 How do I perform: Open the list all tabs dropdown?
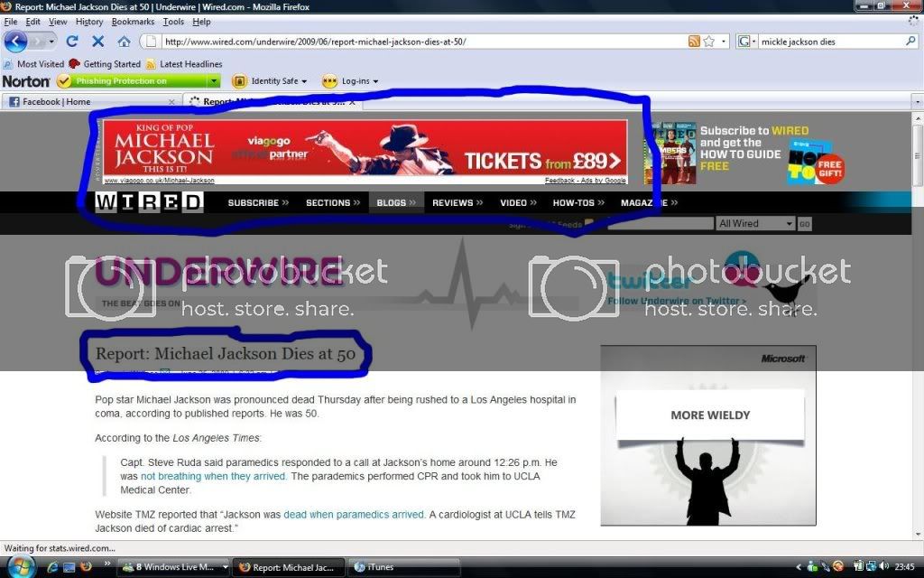pyautogui.click(x=917, y=102)
